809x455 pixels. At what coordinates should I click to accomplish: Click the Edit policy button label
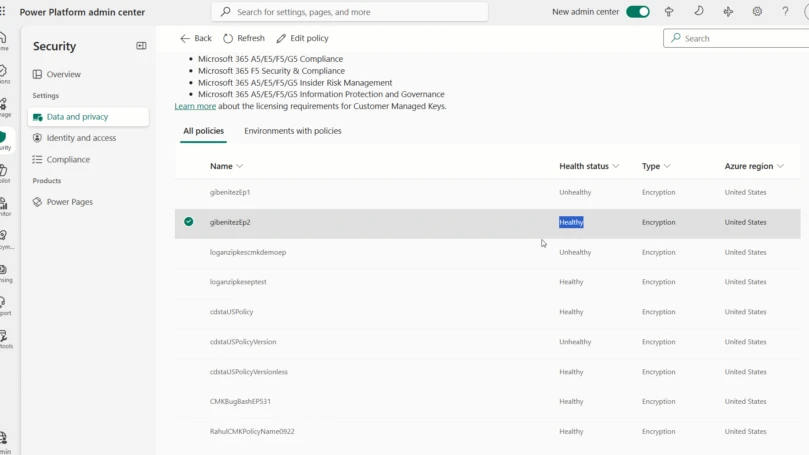click(x=309, y=38)
